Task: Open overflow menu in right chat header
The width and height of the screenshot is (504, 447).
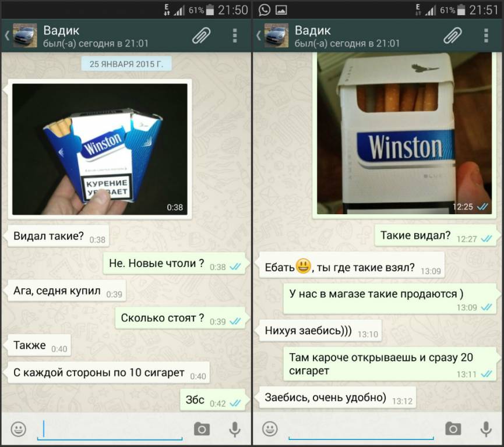Action: [486, 36]
